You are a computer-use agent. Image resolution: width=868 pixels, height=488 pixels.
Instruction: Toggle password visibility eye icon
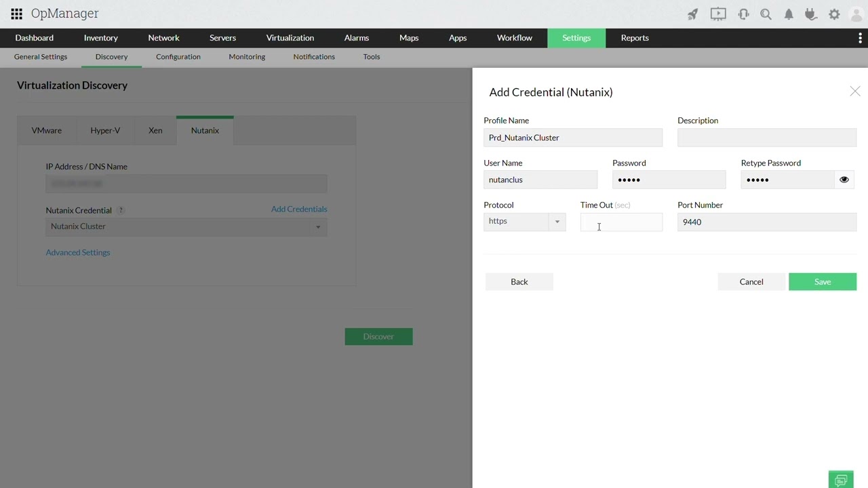[x=844, y=180]
